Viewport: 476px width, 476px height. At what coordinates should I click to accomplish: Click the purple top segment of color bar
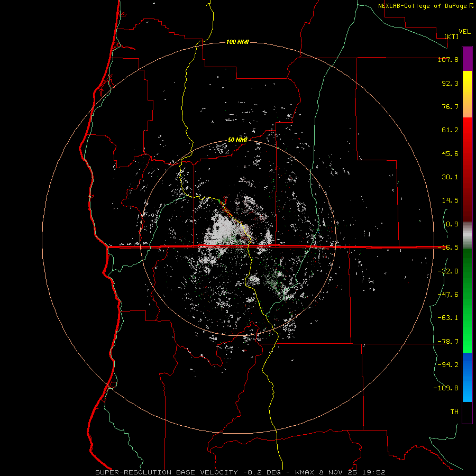coord(467,59)
